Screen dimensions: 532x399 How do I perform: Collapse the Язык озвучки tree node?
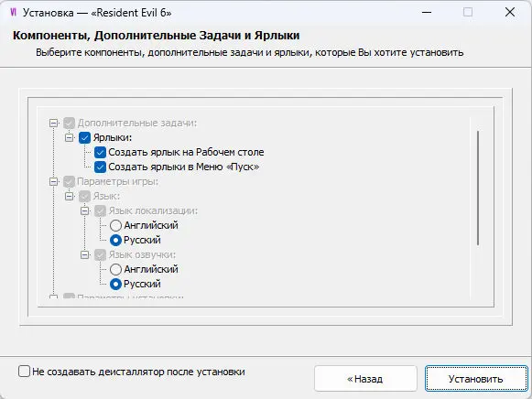(x=84, y=255)
